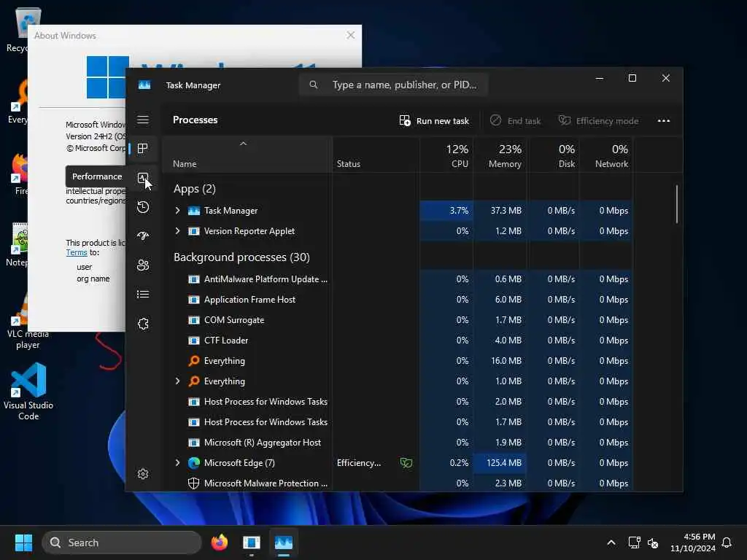Select the Microsoft (R) Aggregator Host row
Image resolution: width=747 pixels, height=560 pixels.
398,443
